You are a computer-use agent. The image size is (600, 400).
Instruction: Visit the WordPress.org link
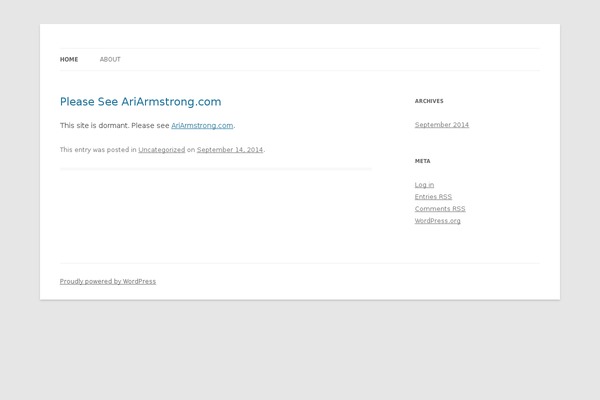click(x=437, y=221)
